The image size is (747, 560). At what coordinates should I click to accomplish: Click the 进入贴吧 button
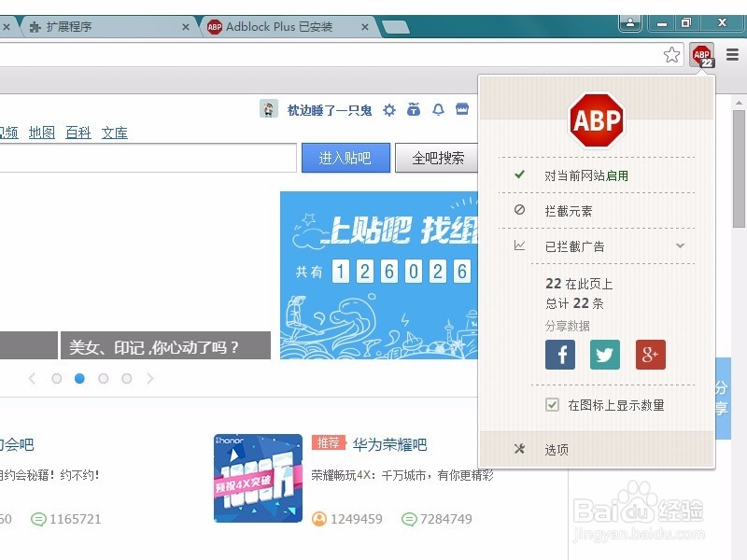(x=345, y=158)
